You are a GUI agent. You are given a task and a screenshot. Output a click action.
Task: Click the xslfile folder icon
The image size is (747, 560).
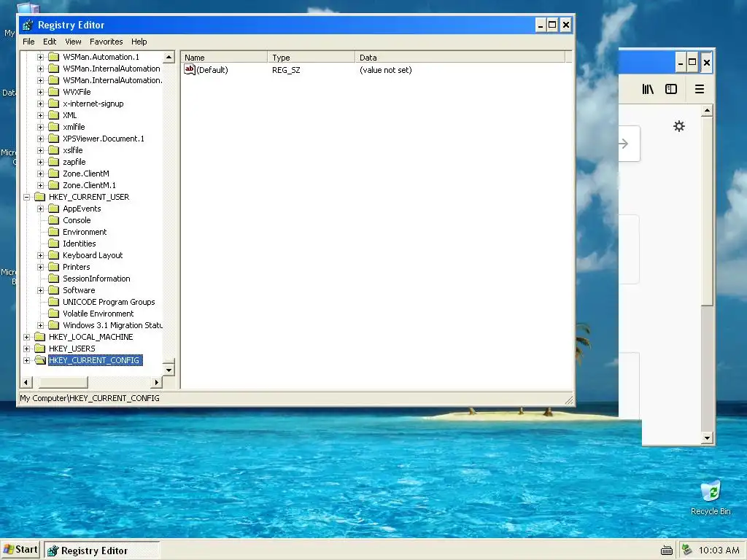click(x=54, y=150)
